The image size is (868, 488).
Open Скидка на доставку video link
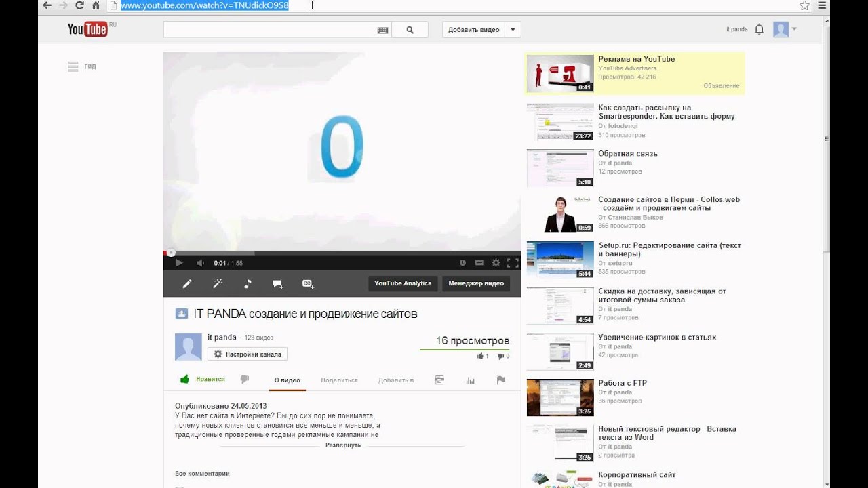[x=663, y=296]
